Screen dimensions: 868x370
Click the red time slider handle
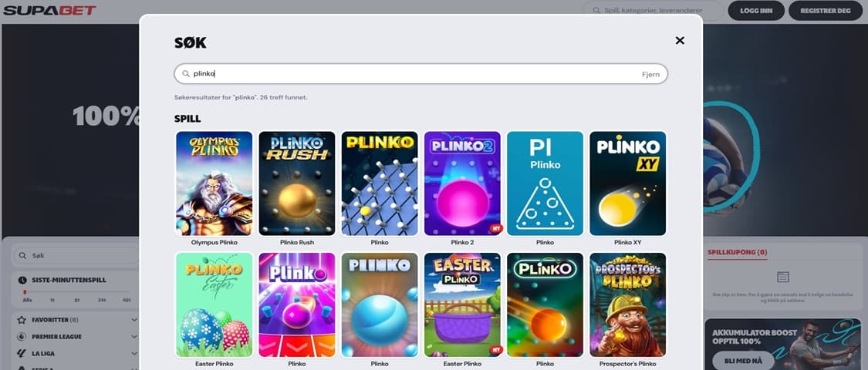[x=25, y=291]
